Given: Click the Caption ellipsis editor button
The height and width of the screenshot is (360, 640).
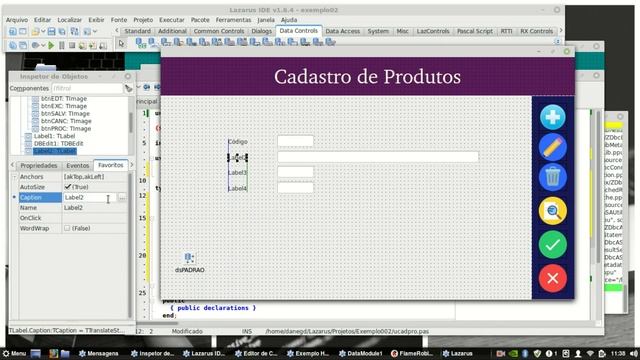Looking at the screenshot, I should [122, 198].
